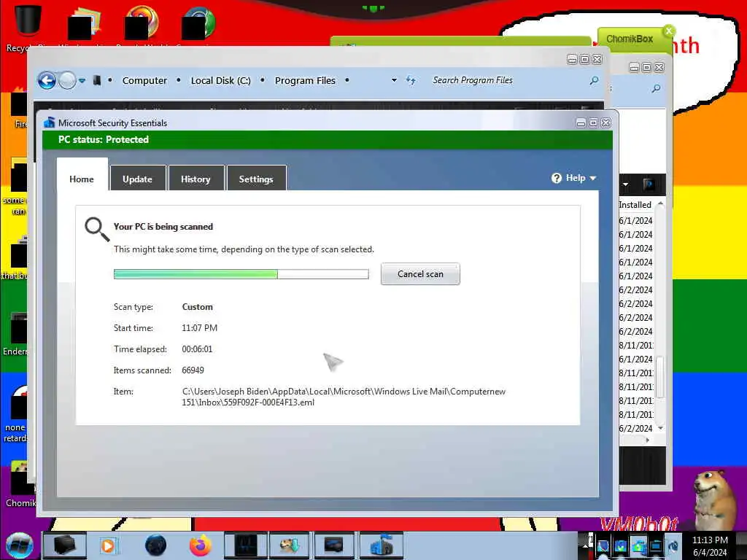Expand the address bar history dropdown arrow
This screenshot has width=747, height=560.
pyautogui.click(x=394, y=80)
